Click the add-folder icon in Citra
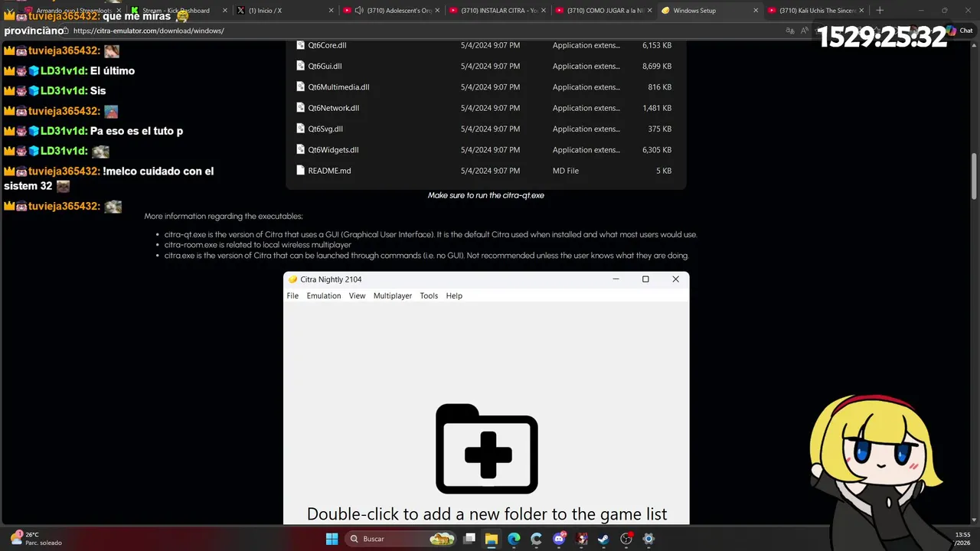The height and width of the screenshot is (551, 980). [x=487, y=449]
